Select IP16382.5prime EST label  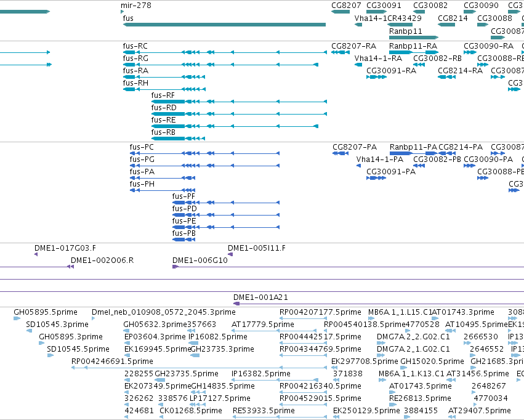[x=261, y=374]
